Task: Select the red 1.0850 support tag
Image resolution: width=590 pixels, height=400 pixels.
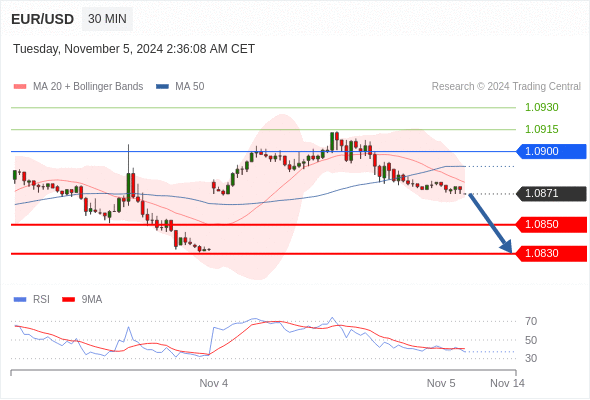Action: coord(551,224)
